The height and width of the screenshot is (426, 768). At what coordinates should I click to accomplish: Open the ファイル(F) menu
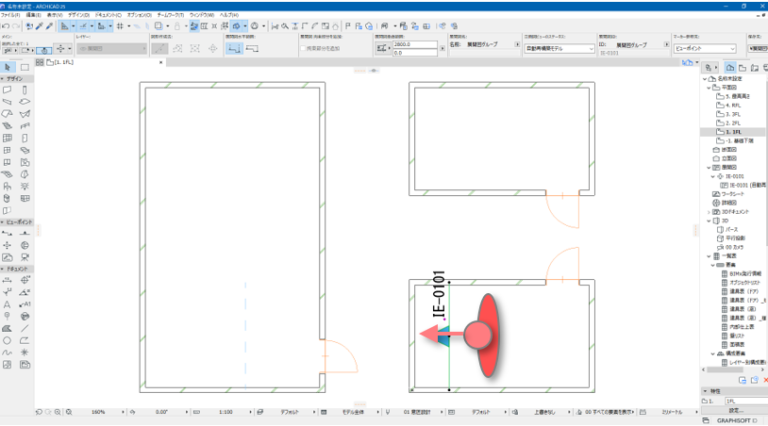click(10, 15)
